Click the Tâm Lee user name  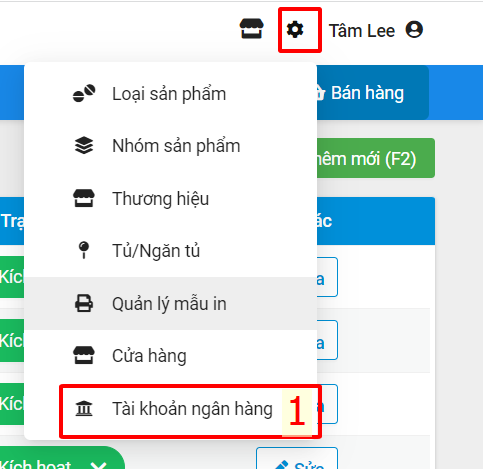coord(362,31)
